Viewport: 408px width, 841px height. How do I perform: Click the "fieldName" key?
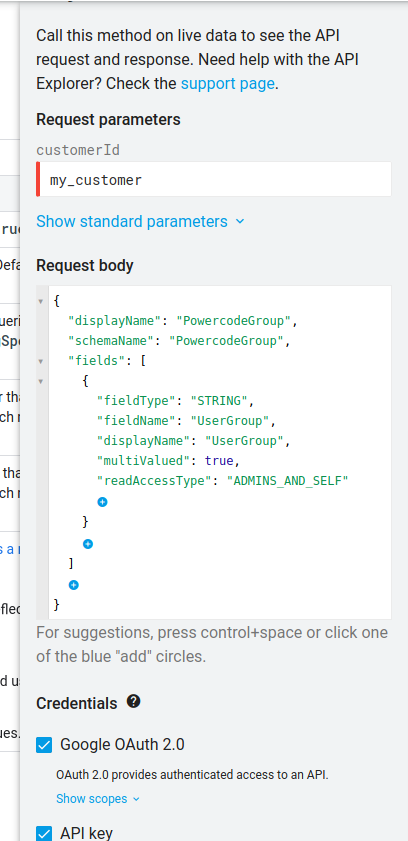coord(137,421)
